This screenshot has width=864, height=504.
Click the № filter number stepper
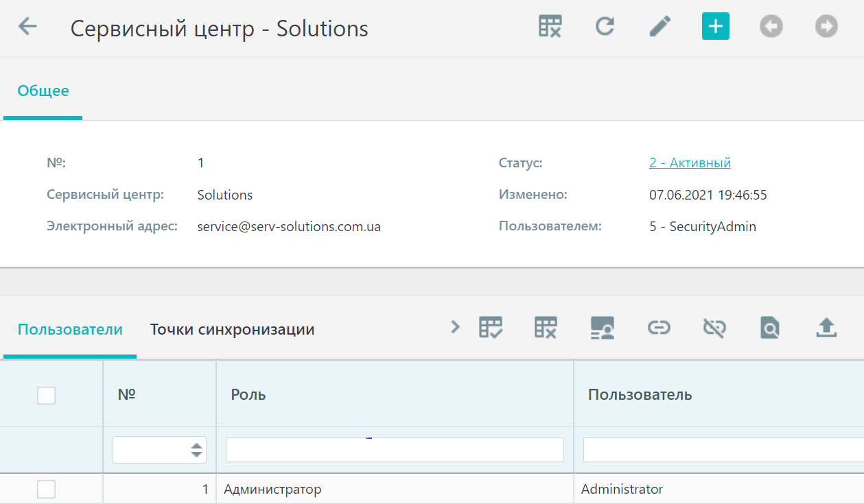click(x=197, y=450)
